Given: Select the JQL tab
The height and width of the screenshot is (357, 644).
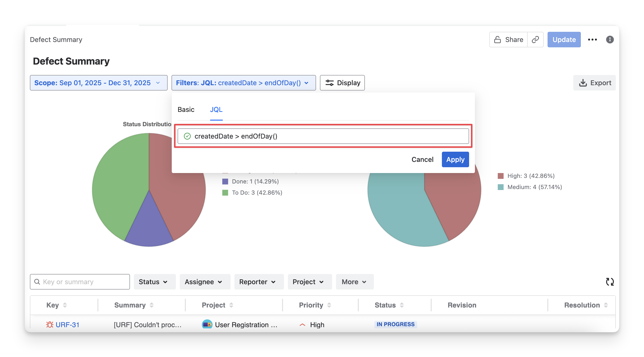Looking at the screenshot, I should tap(216, 109).
